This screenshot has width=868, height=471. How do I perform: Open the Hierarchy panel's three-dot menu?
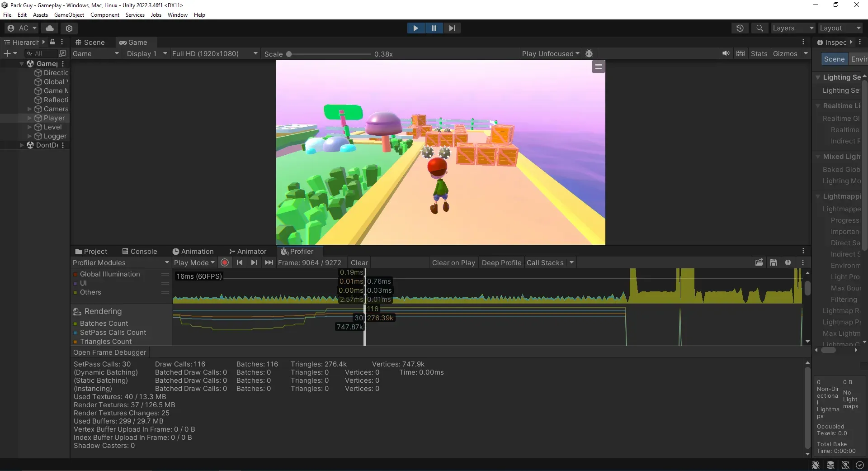(x=62, y=42)
